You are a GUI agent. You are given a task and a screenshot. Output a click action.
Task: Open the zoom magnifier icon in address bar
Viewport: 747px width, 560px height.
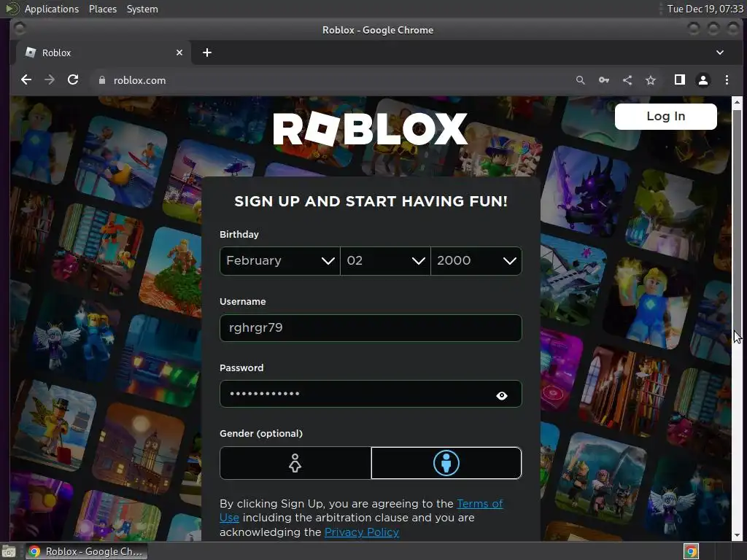580,80
